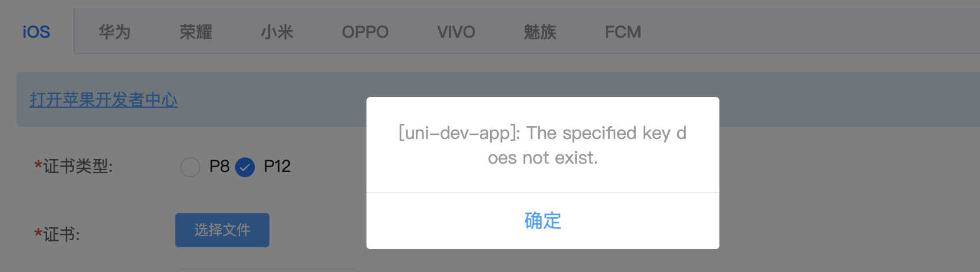The height and width of the screenshot is (272, 980).
Task: Switch to the VIVO tab
Action: click(456, 32)
